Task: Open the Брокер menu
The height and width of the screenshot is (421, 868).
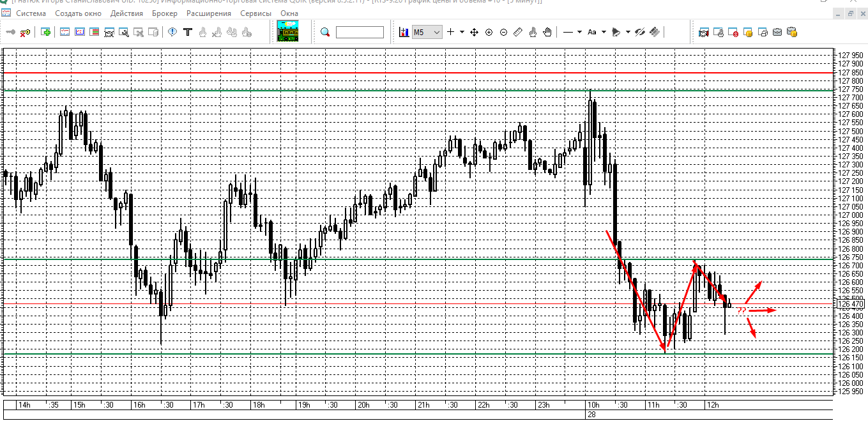Action: 165,13
